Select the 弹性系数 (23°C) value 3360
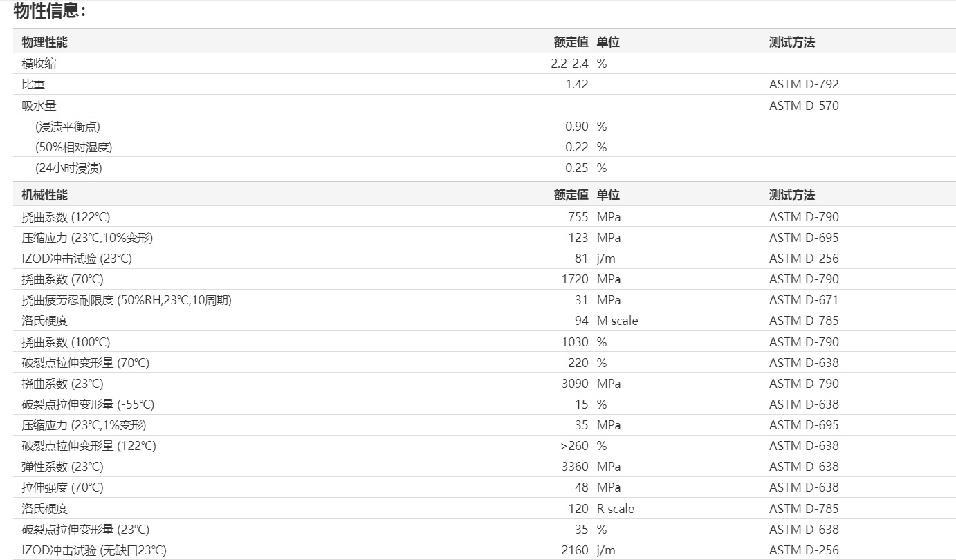 pyautogui.click(x=575, y=467)
